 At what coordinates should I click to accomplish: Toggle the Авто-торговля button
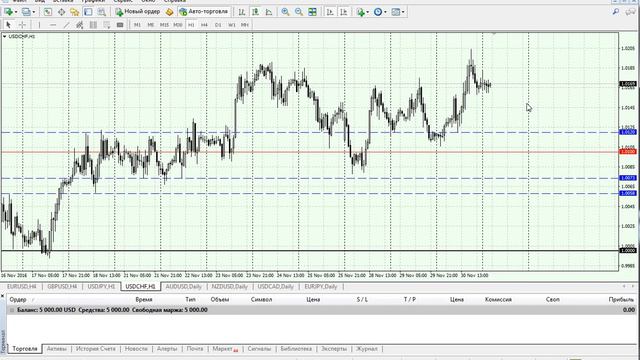pyautogui.click(x=204, y=12)
